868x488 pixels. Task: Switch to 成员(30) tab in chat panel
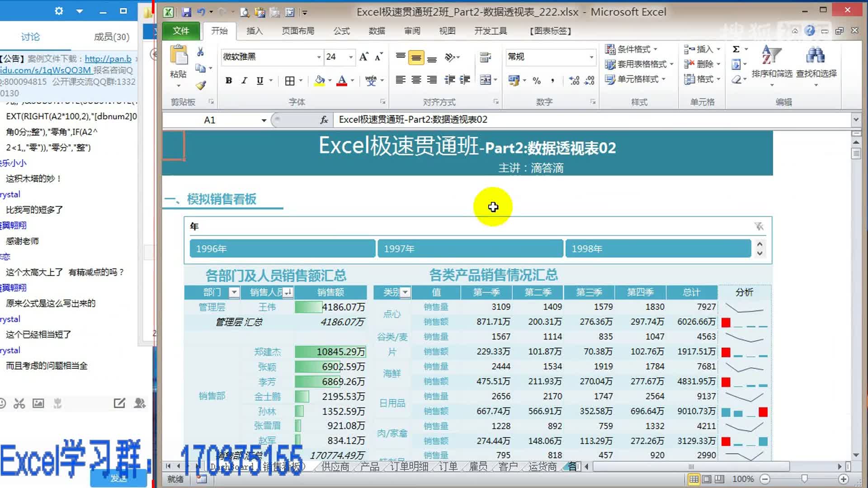[112, 37]
